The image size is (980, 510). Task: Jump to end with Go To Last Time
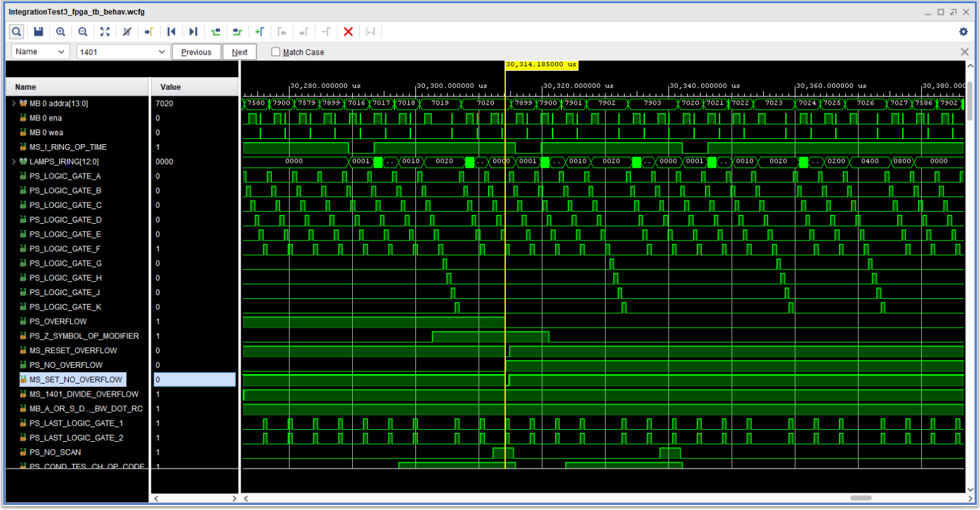tap(193, 31)
